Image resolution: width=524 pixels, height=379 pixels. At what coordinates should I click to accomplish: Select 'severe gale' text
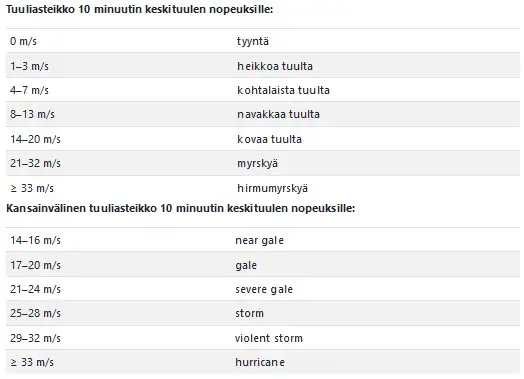point(264,289)
